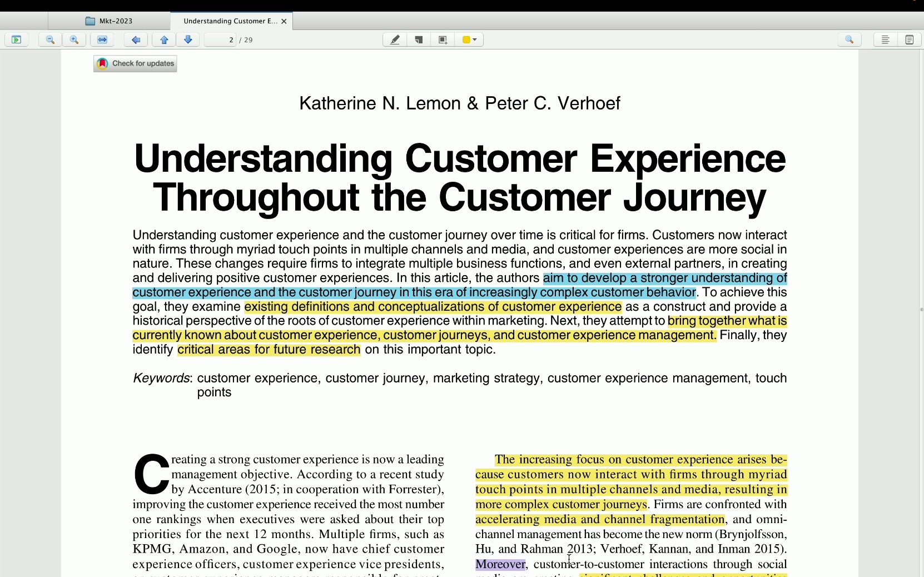Zoom out of the PDF
This screenshot has width=924, height=577.
(x=50, y=39)
